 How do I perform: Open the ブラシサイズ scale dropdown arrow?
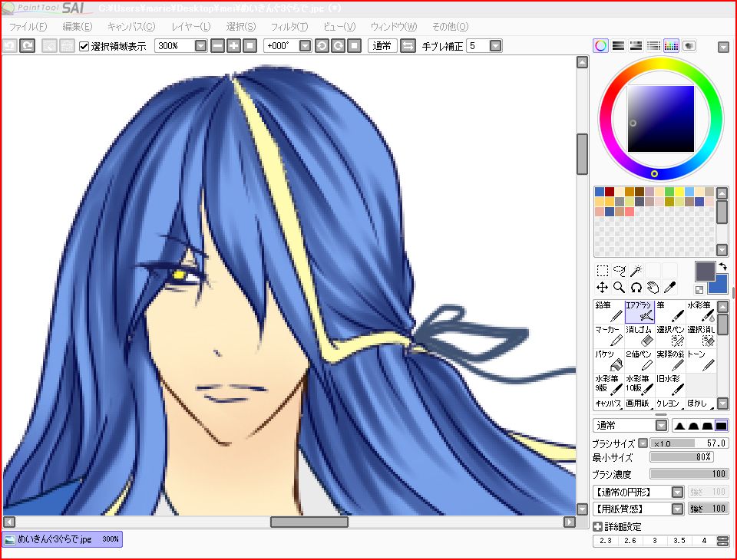tap(643, 443)
